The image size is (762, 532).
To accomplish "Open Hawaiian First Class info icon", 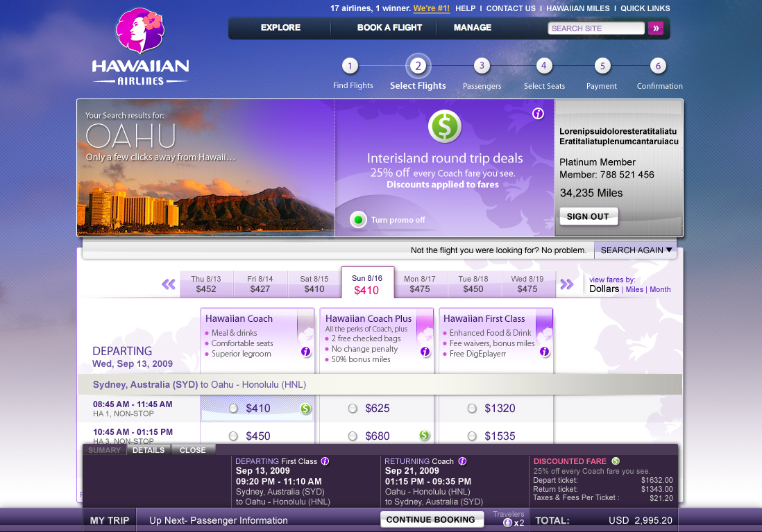I will point(545,352).
